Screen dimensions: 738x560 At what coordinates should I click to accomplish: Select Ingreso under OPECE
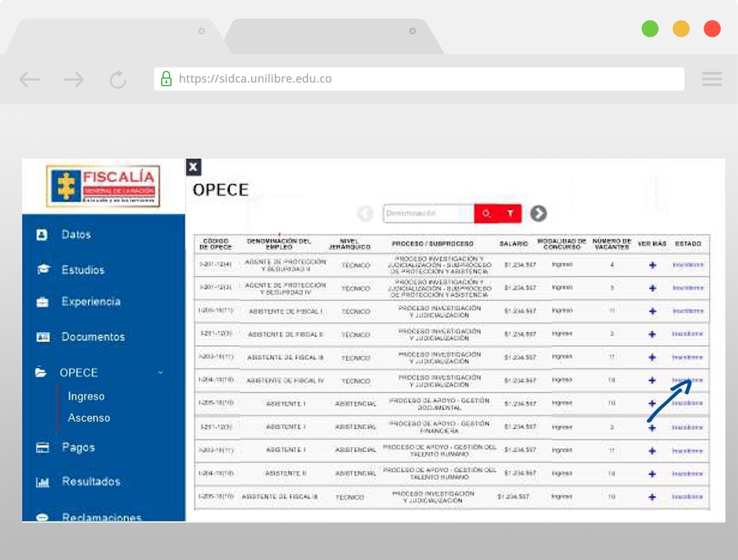tap(86, 396)
